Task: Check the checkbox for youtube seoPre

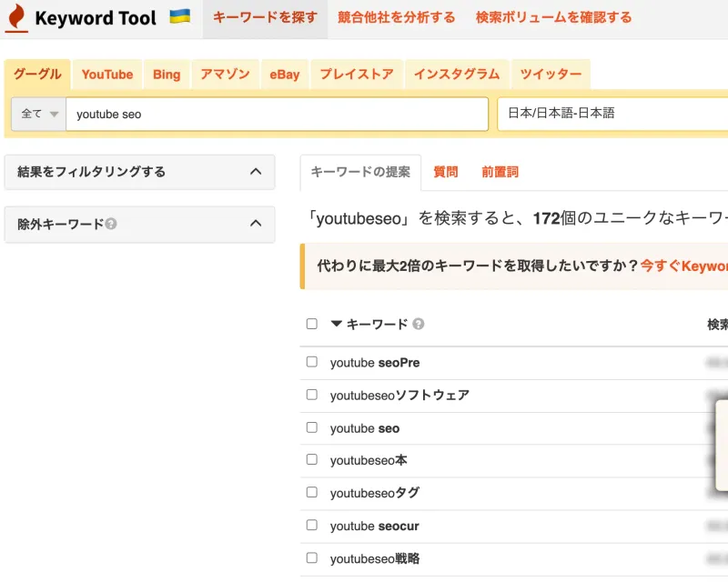Action: [x=310, y=362]
